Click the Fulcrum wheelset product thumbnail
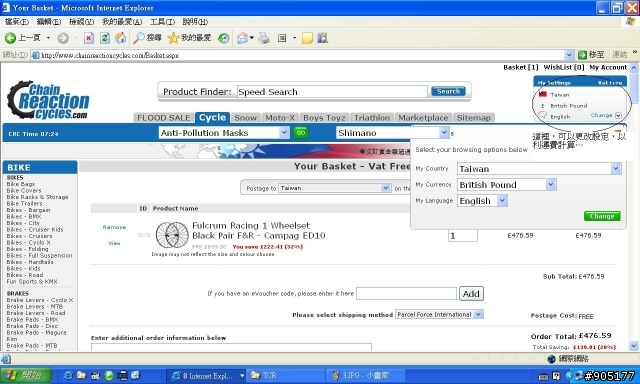Image resolution: width=640 pixels, height=384 pixels. [172, 235]
